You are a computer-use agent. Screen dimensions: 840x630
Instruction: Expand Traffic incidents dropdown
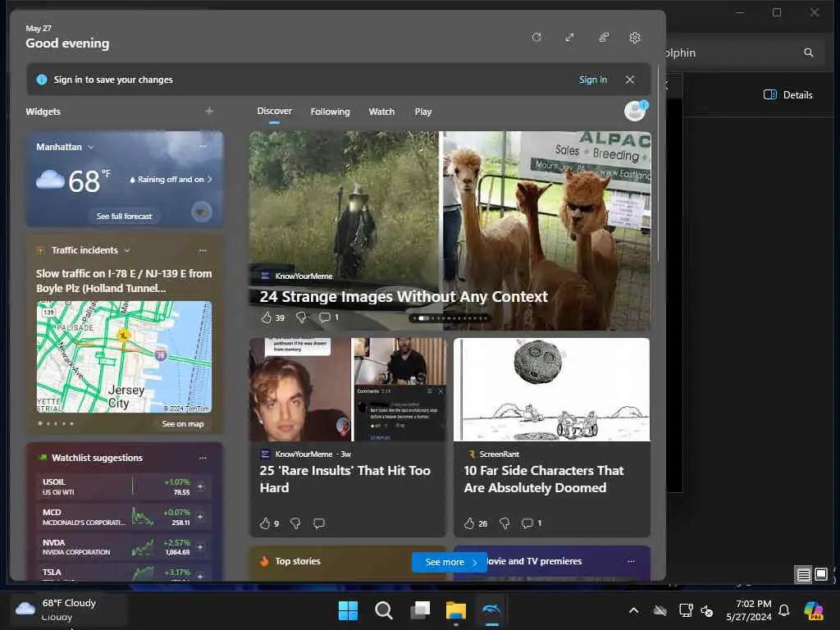coord(127,250)
